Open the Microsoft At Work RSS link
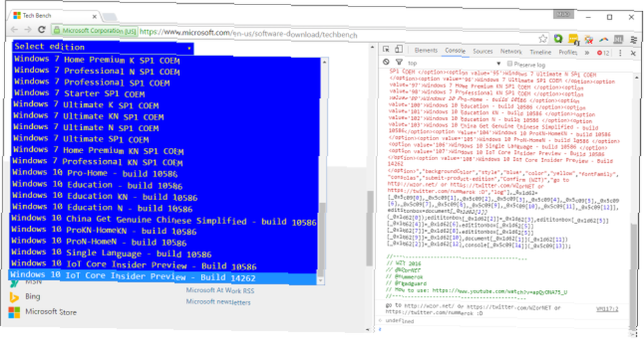644x339 pixels. (x=220, y=290)
